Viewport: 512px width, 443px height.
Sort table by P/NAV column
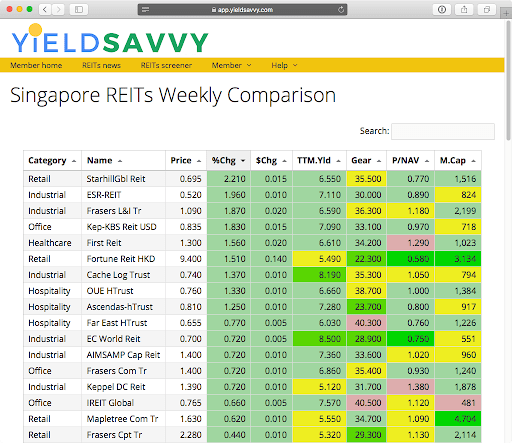(410, 161)
